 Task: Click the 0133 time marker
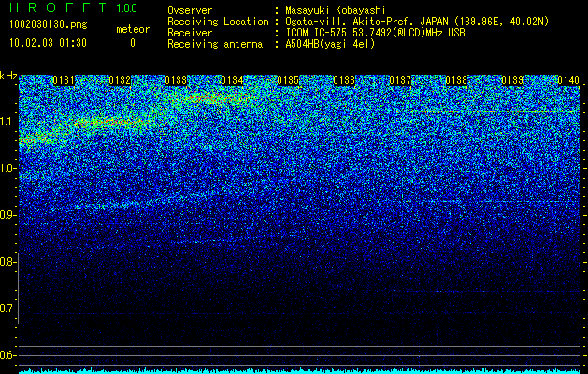click(x=176, y=80)
